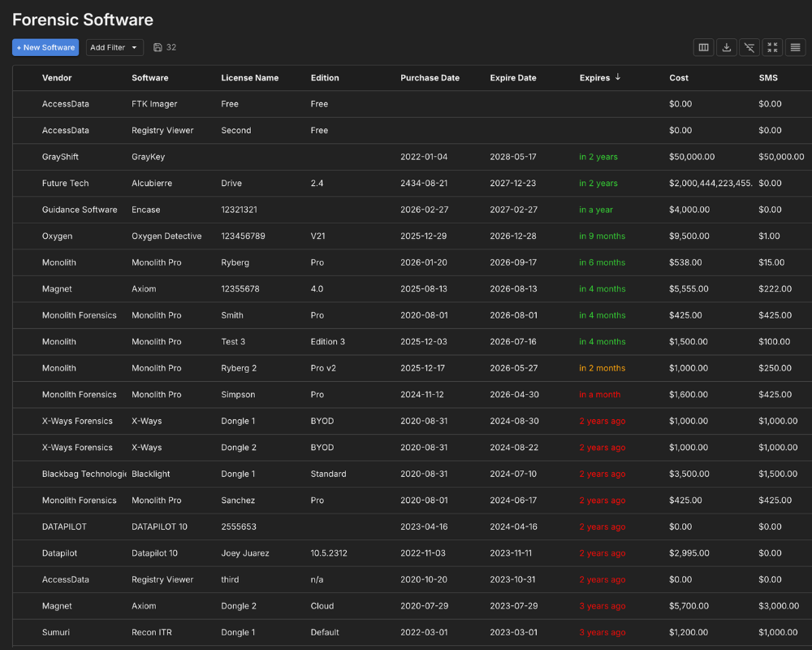Viewport: 812px width, 650px height.
Task: Click the collapse view icon
Action: point(772,47)
